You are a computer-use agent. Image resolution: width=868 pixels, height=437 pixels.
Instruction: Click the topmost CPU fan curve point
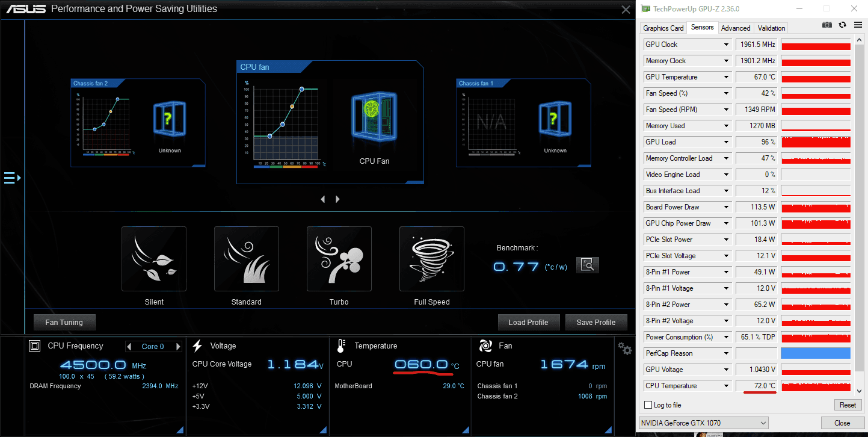coord(302,89)
